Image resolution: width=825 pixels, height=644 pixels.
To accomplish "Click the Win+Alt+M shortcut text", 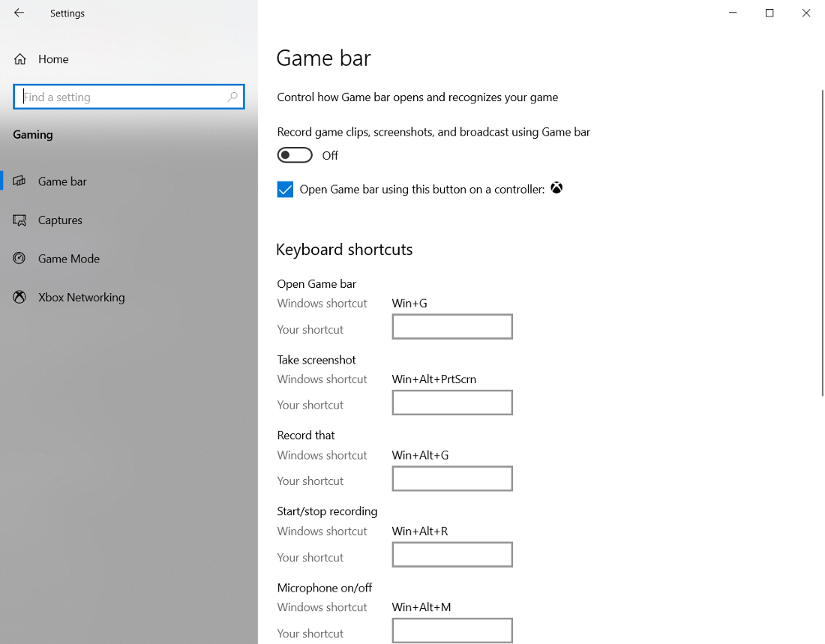I will coord(421,607).
